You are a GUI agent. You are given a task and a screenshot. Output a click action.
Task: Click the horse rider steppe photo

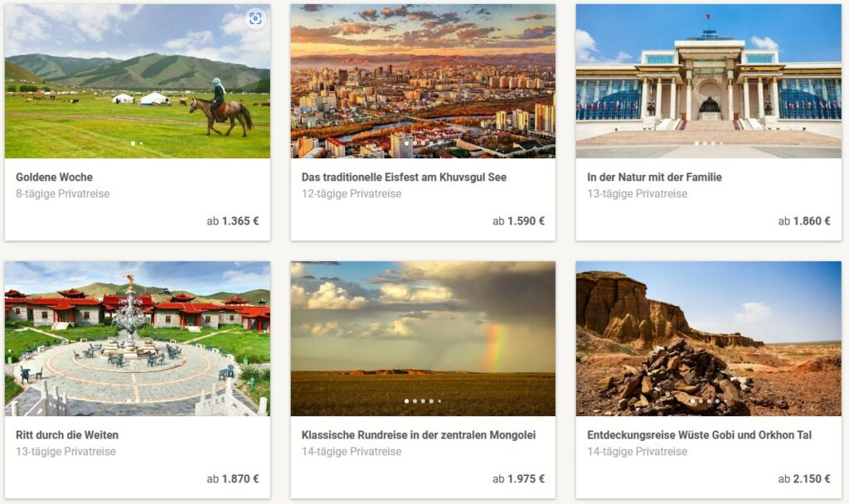tap(138, 81)
